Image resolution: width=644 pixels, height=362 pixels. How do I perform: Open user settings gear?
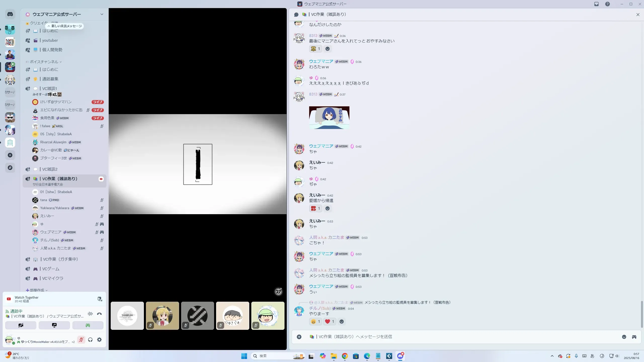[x=99, y=340]
